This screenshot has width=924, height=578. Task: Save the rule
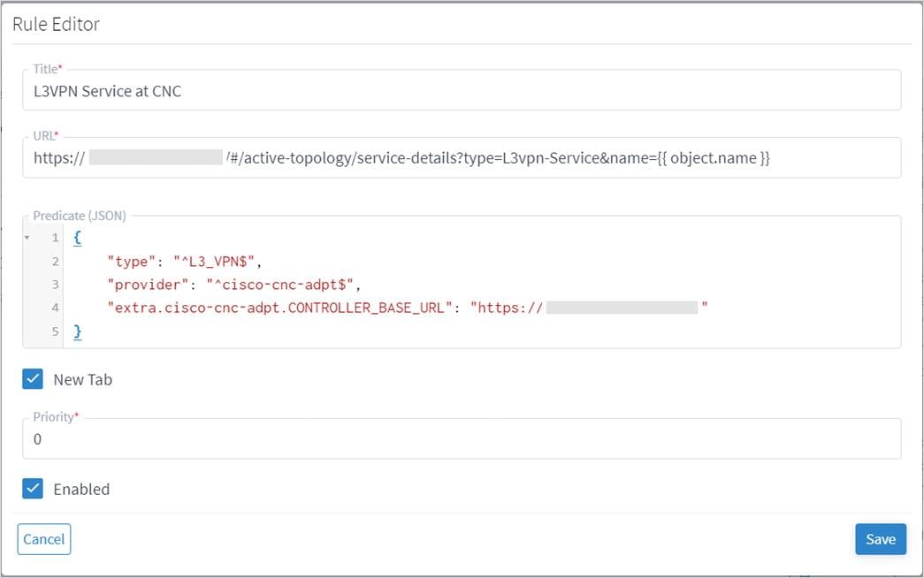tap(881, 539)
